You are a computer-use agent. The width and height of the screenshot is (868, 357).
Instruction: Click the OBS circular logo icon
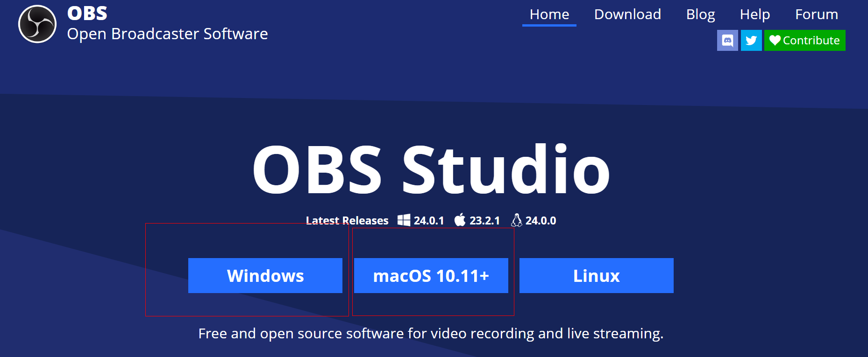coord(37,24)
